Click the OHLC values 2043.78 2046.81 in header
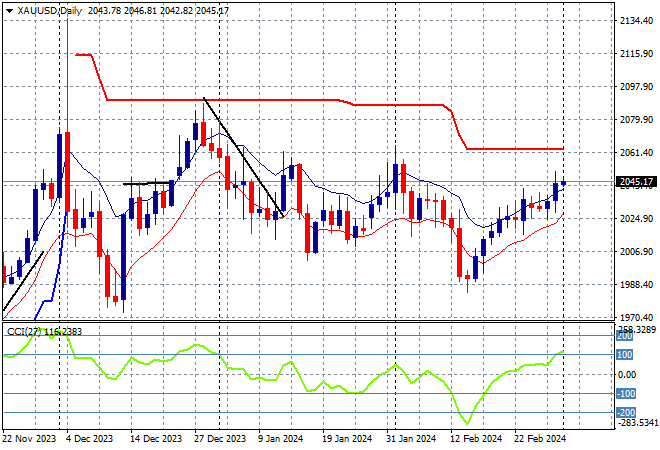The width and height of the screenshot is (660, 450). 122,11
